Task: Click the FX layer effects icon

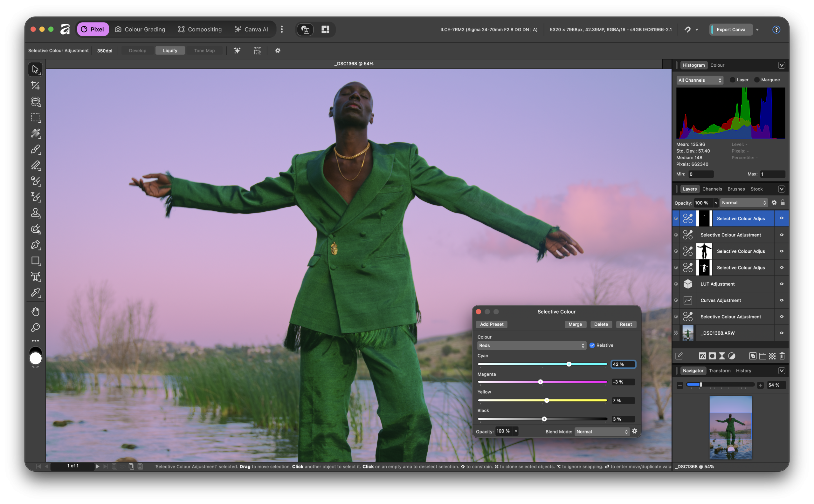Action: coord(702,356)
